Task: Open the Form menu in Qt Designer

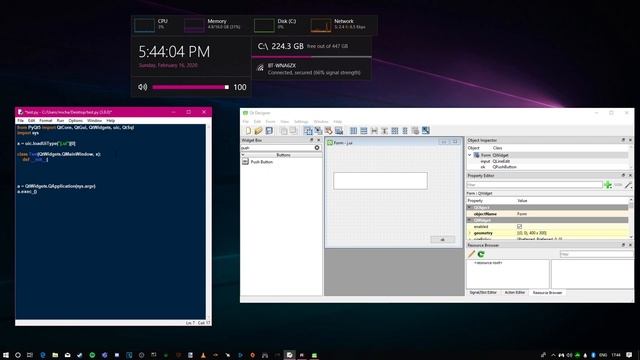Action: pos(270,122)
